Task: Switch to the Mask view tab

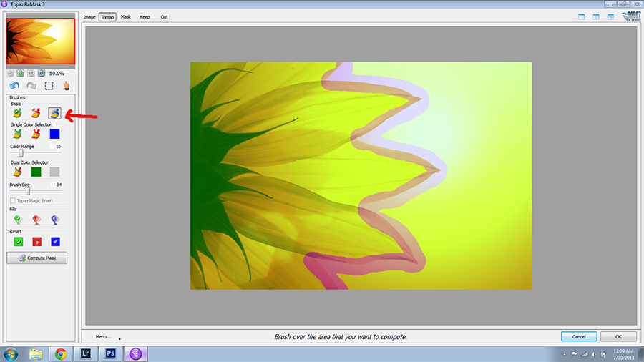Action: tap(125, 16)
